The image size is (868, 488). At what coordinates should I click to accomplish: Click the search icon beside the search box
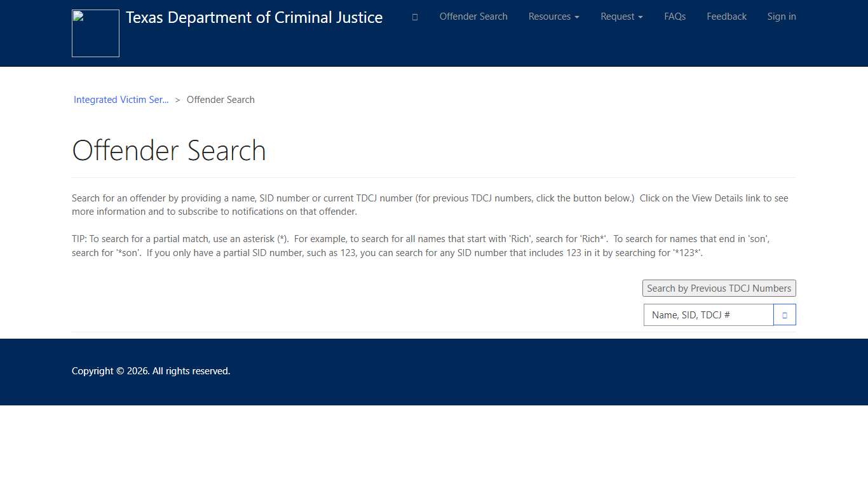point(785,315)
